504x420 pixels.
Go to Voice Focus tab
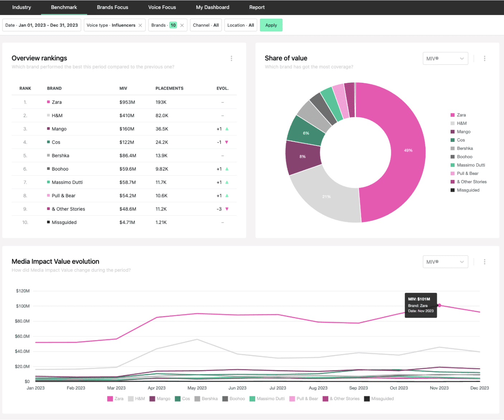coord(162,7)
